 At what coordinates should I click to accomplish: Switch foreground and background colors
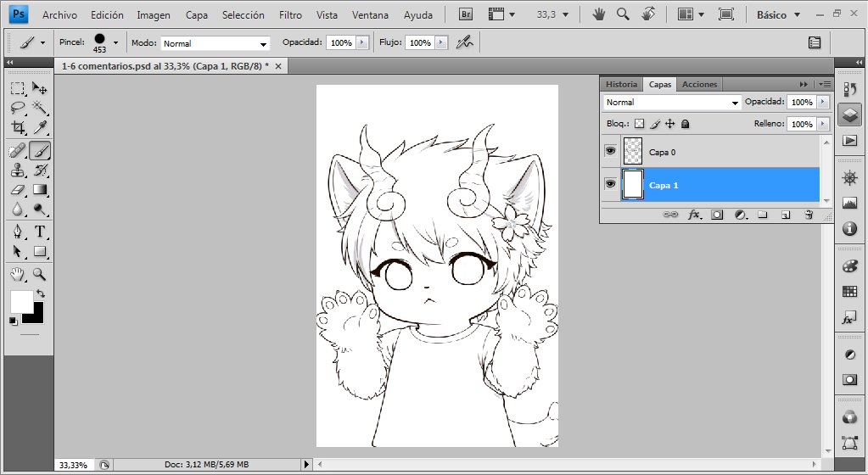click(41, 293)
